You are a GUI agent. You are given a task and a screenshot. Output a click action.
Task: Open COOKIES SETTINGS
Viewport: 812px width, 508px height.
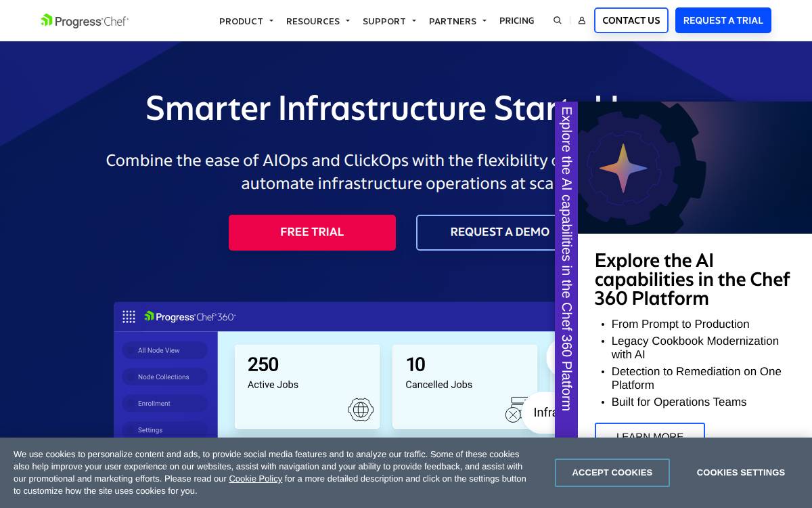(x=741, y=473)
